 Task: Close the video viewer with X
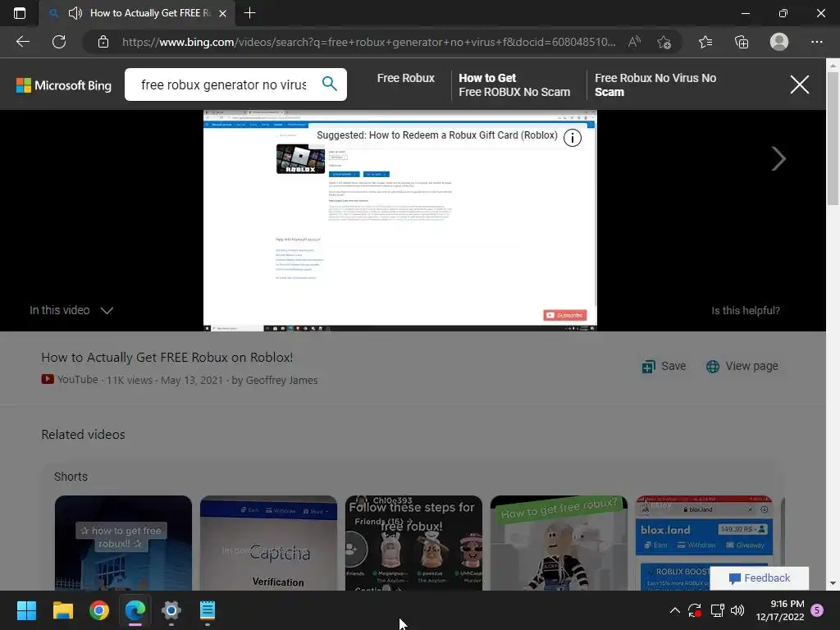point(799,84)
